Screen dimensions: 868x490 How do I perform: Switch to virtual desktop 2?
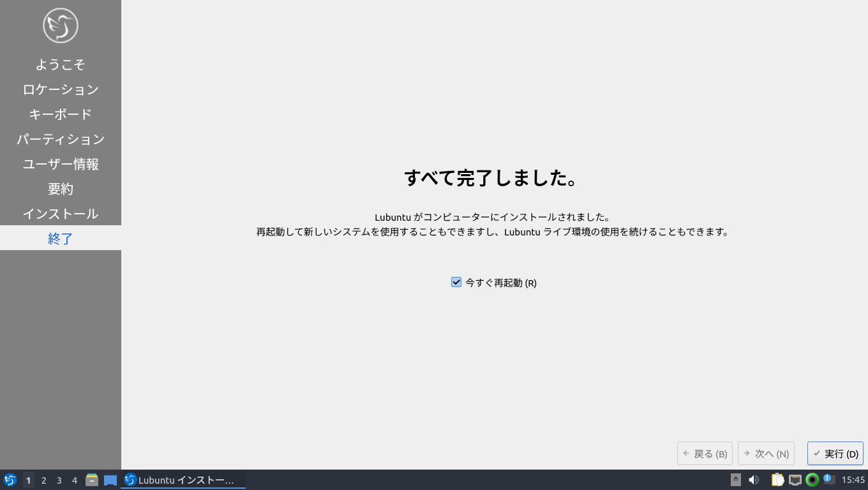click(44, 480)
